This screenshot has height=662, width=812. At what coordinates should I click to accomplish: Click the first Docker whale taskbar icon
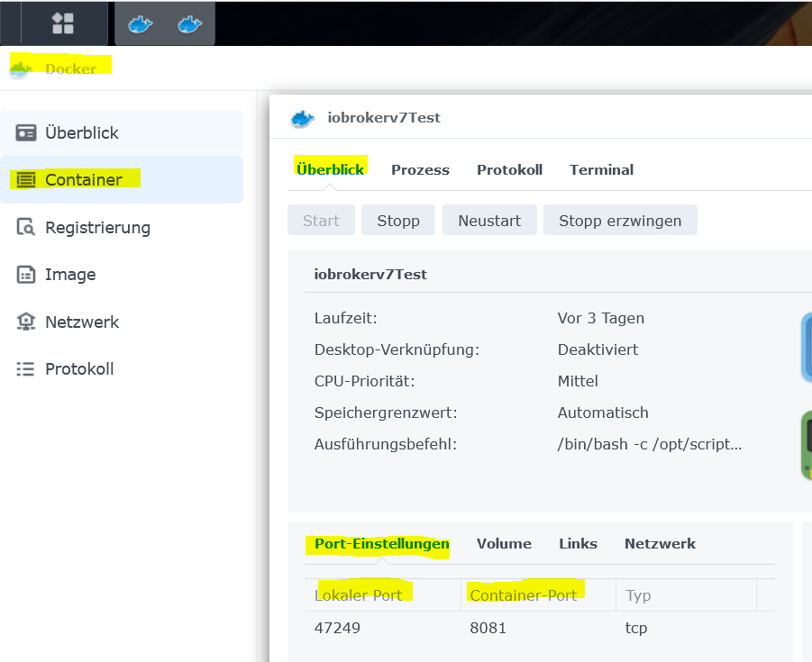[140, 23]
